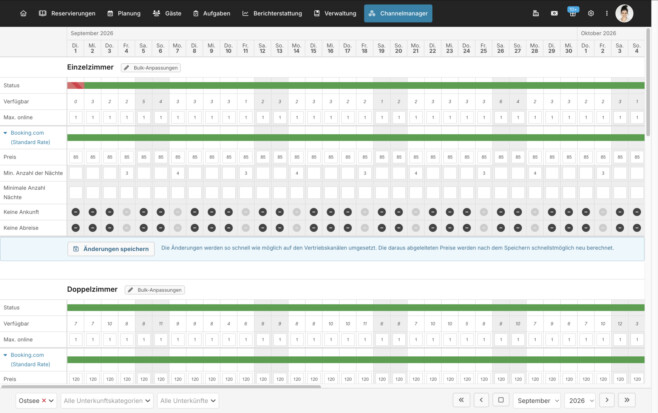Click Änderungen speichern button
Screen dimensions: 658x413
(111, 249)
